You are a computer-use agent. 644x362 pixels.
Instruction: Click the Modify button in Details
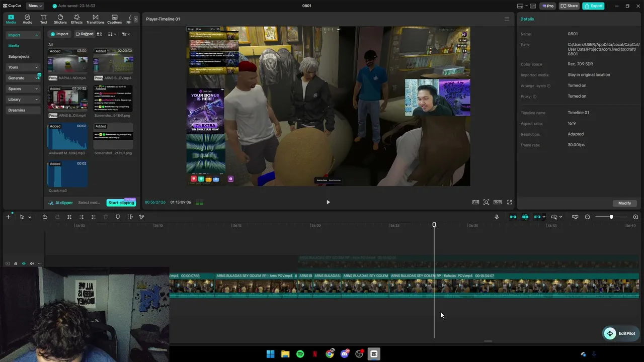[x=624, y=203]
